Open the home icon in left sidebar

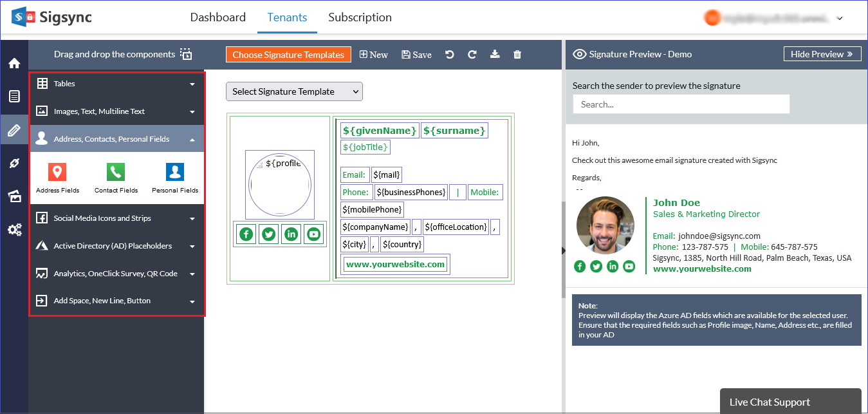(x=14, y=63)
